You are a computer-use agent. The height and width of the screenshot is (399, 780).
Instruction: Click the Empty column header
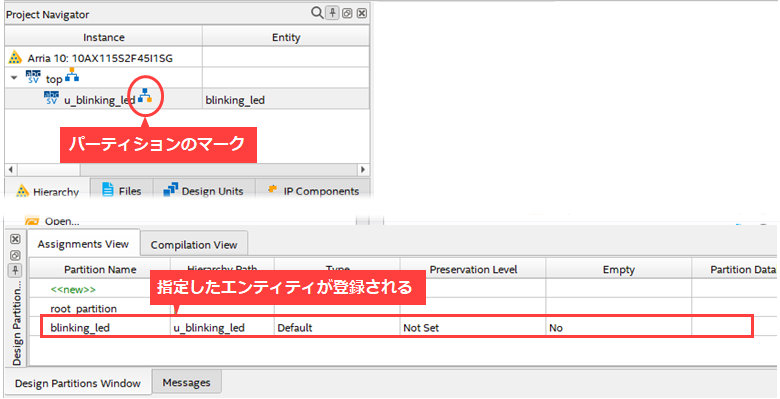click(618, 269)
